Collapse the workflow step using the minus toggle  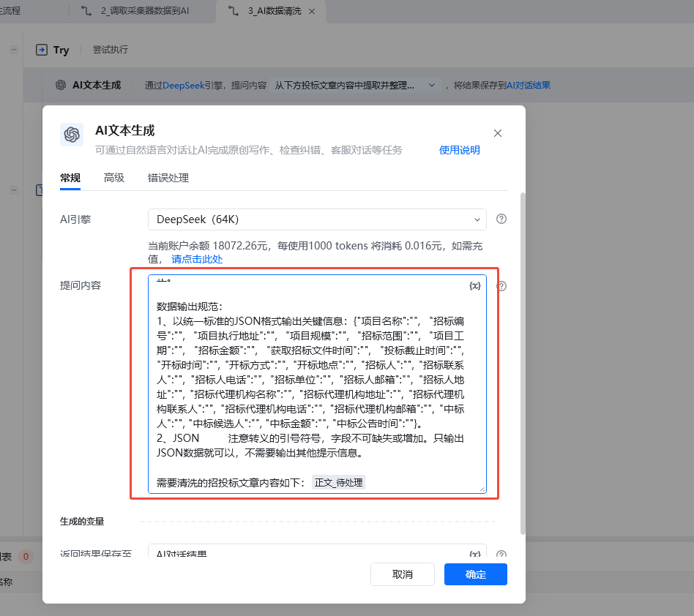coord(13,50)
